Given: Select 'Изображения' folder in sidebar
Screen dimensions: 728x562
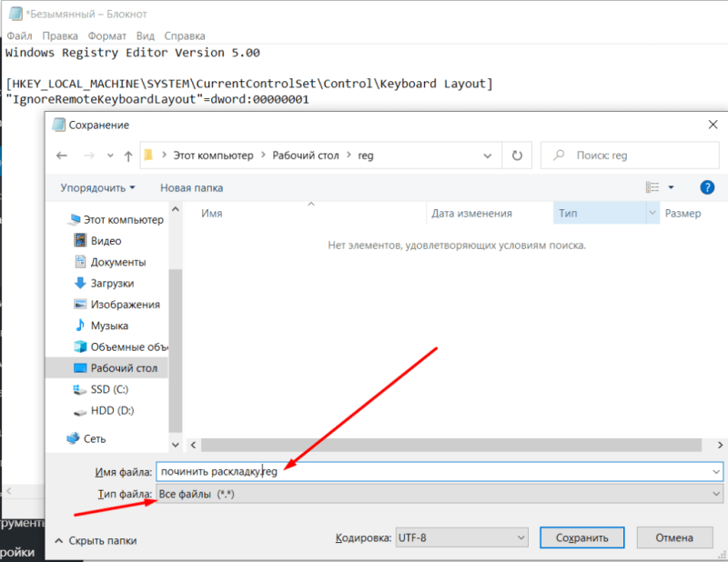Looking at the screenshot, I should tap(117, 305).
